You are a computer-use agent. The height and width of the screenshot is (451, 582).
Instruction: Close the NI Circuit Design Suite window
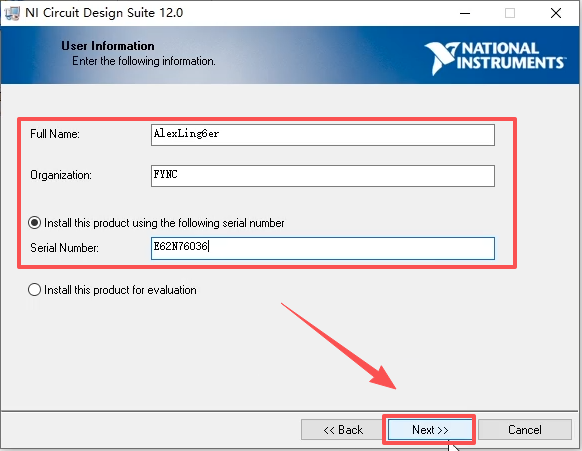556,13
